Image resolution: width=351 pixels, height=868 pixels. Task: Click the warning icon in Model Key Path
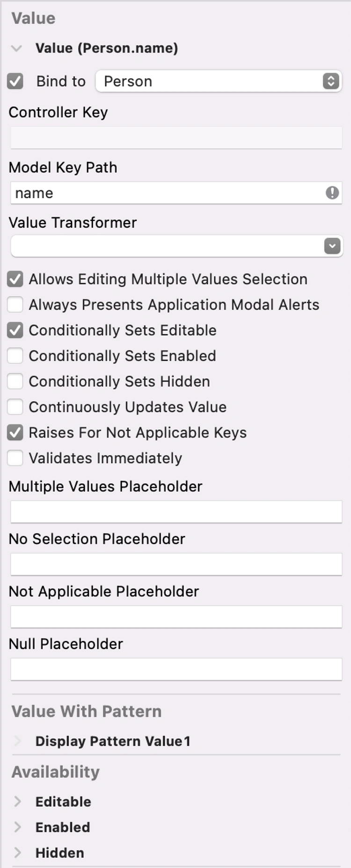[x=332, y=193]
